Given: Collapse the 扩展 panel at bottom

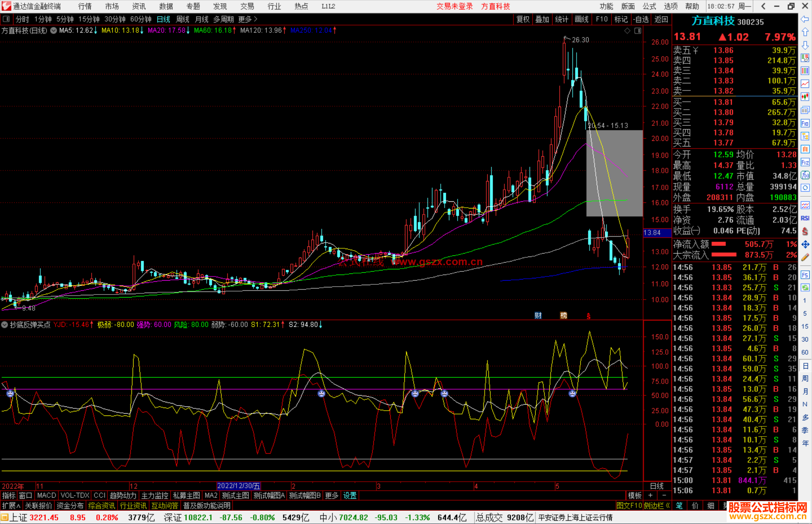Looking at the screenshot, I should pos(11,506).
